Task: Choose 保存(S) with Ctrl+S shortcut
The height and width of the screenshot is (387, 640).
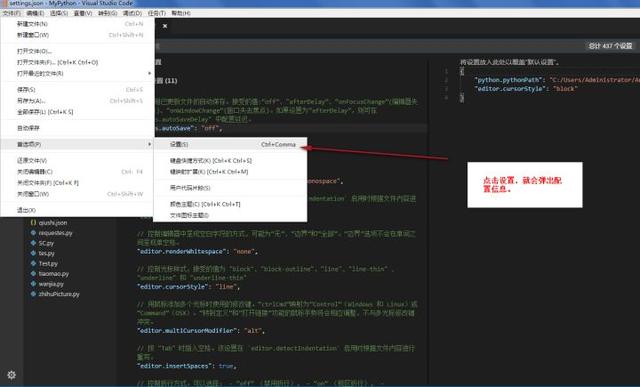Action: (x=78, y=89)
